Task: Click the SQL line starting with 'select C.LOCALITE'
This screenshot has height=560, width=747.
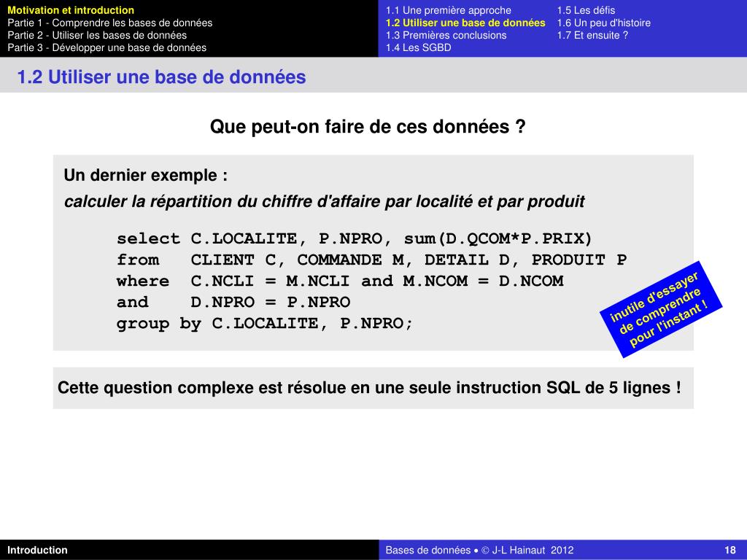Action: (x=354, y=238)
